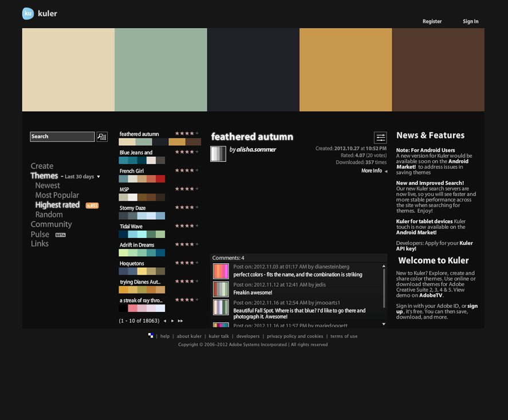Image resolution: width=508 pixels, height=420 pixels.
Task: Open the Hoquetons theme title
Action: 132,263
